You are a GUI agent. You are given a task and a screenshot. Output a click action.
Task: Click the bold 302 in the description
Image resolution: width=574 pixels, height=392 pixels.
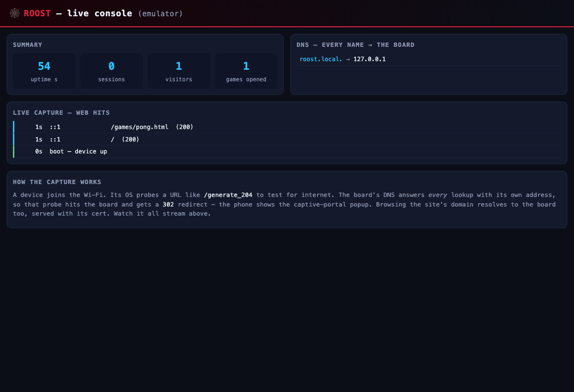[168, 204]
